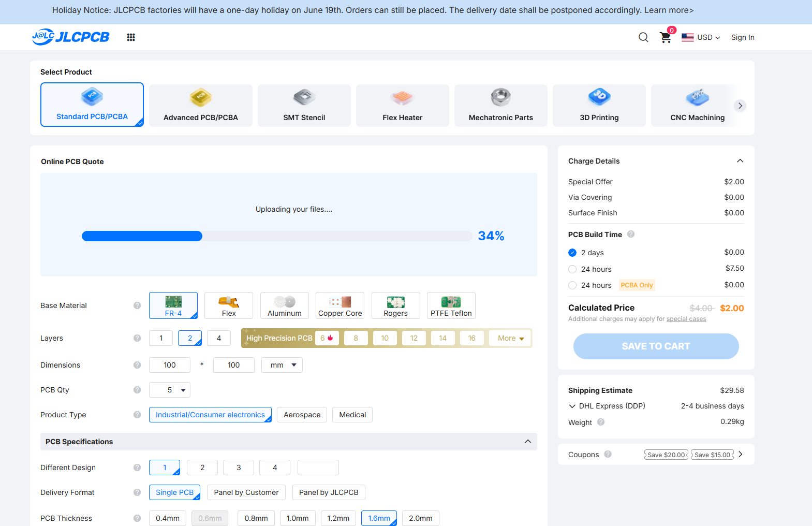This screenshot has height=526, width=812.
Task: Click help icon next to Delivery Format
Action: coord(137,492)
